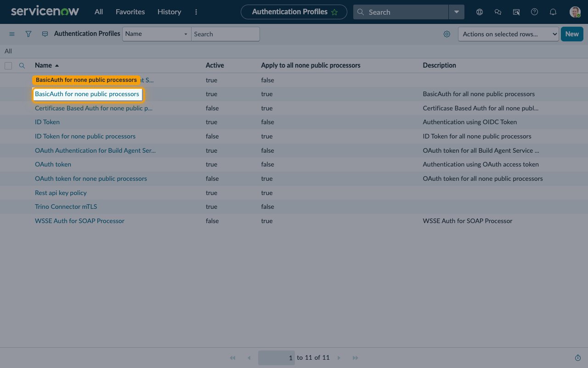Open the Now Assist chat bubbles icon

click(x=498, y=12)
